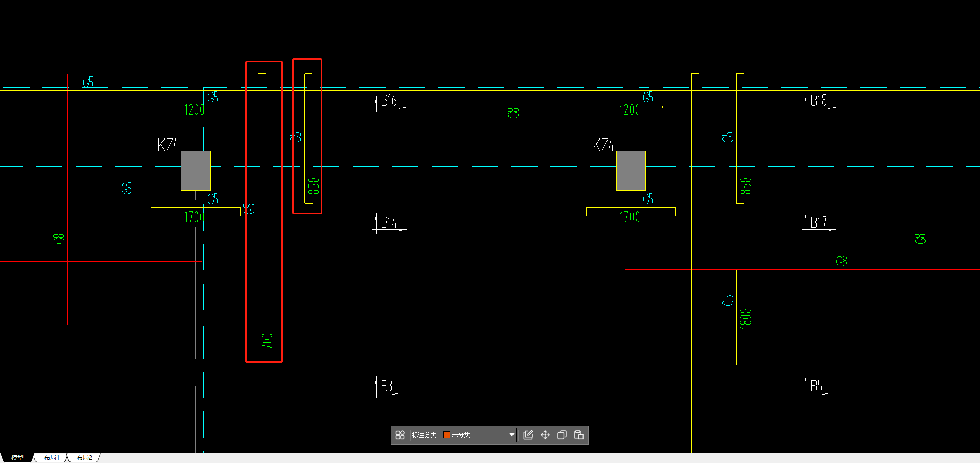The image size is (980, 463).
Task: Click the green 1800 dimension text
Action: [746, 318]
